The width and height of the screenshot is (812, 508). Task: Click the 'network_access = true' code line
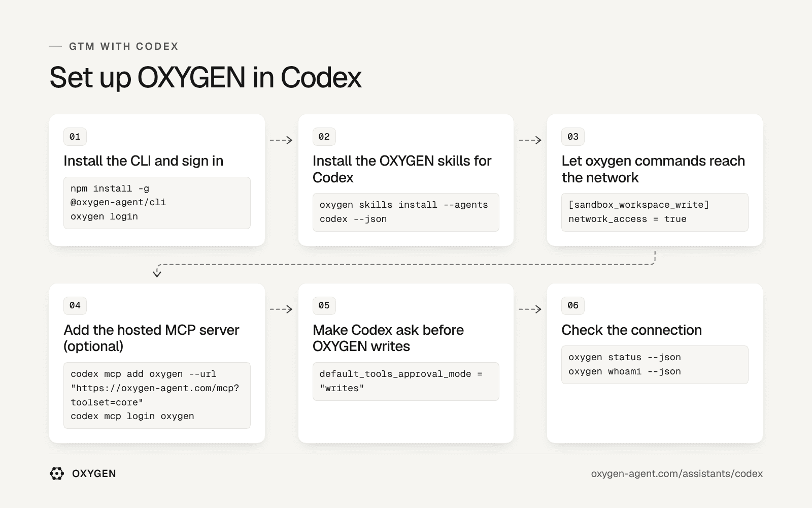(x=628, y=219)
